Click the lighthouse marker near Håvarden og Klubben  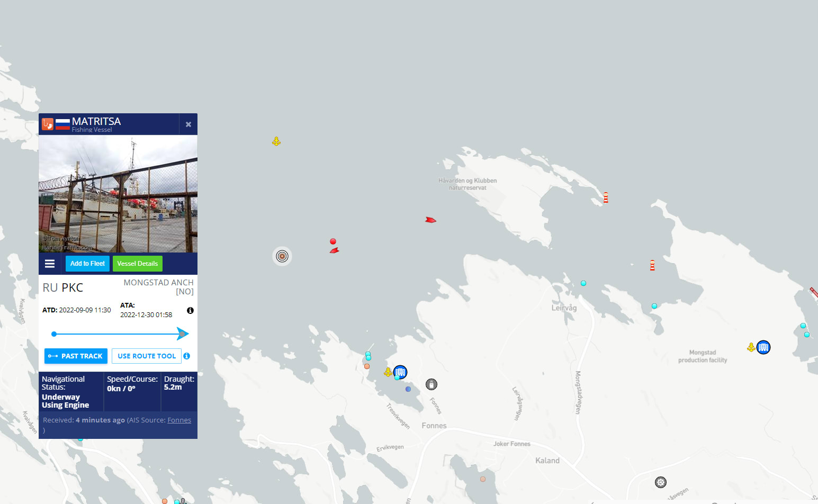(606, 197)
